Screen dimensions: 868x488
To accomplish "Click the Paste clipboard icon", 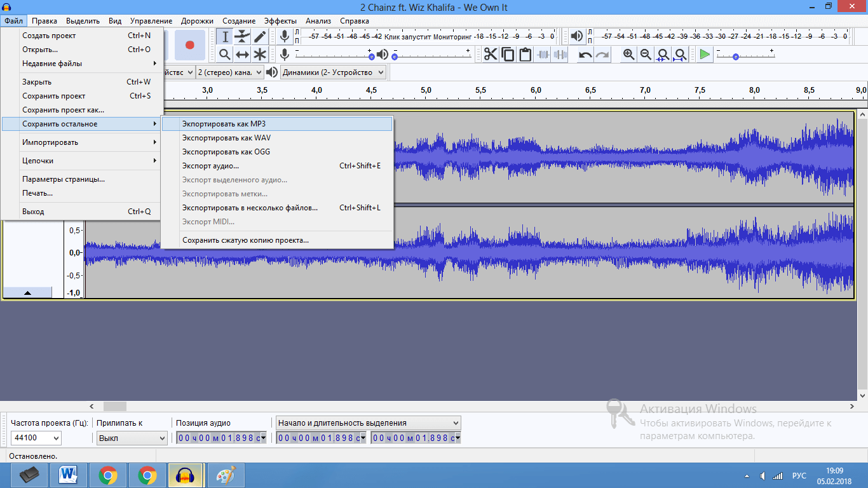I will pyautogui.click(x=525, y=55).
